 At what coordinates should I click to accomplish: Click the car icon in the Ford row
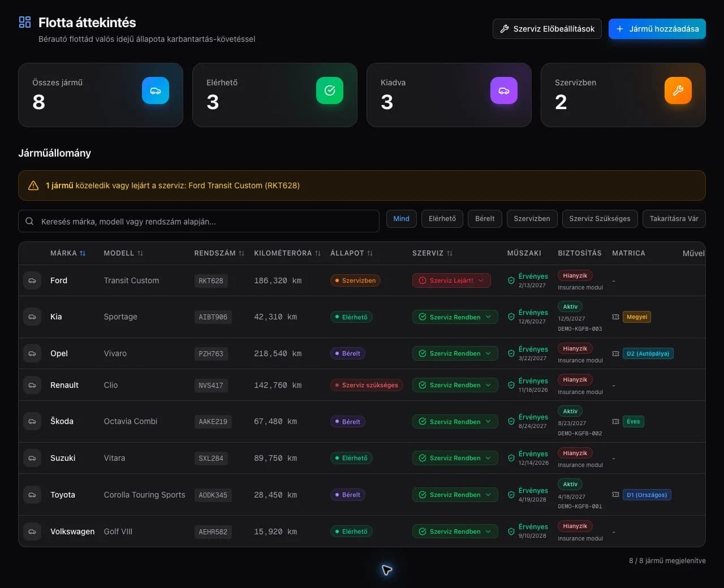click(x=32, y=280)
